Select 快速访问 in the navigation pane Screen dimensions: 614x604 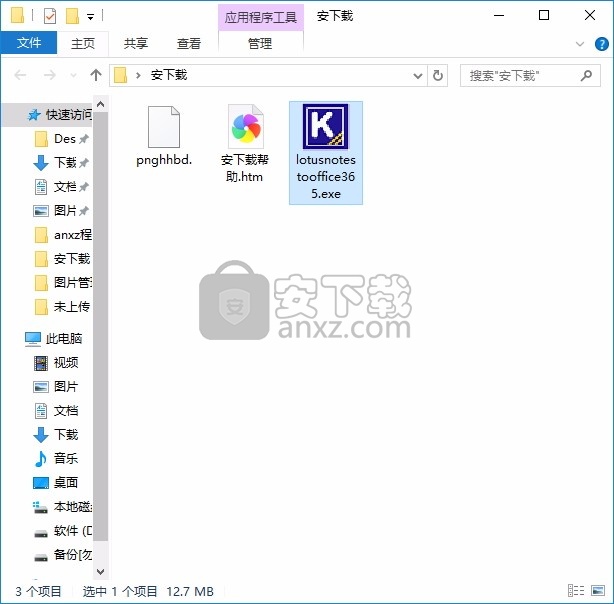(48, 115)
